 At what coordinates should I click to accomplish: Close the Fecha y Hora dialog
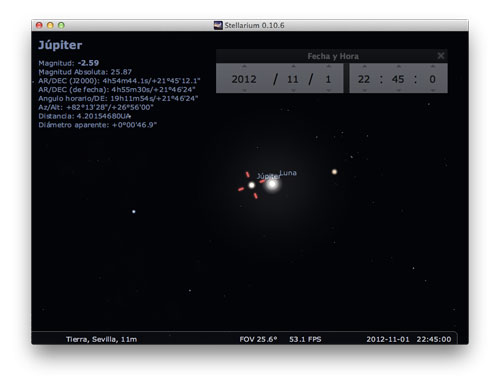point(441,56)
